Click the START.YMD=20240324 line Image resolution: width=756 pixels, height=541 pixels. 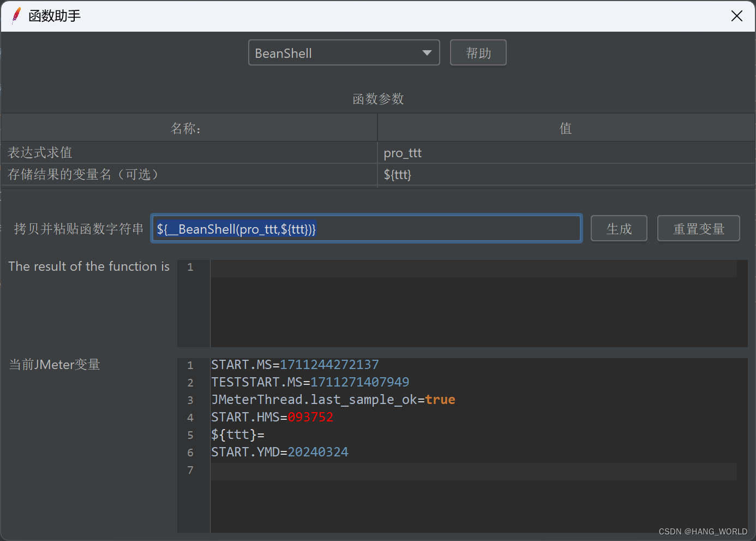[280, 452]
